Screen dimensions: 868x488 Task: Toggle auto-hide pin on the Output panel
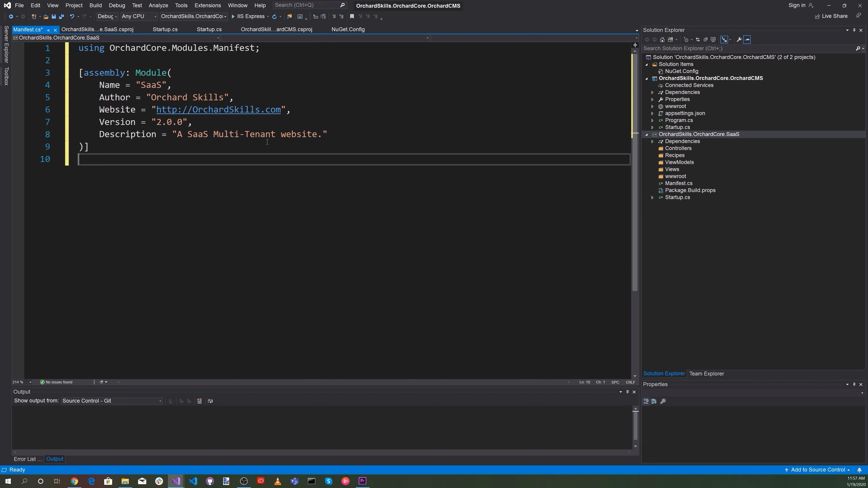(x=627, y=392)
